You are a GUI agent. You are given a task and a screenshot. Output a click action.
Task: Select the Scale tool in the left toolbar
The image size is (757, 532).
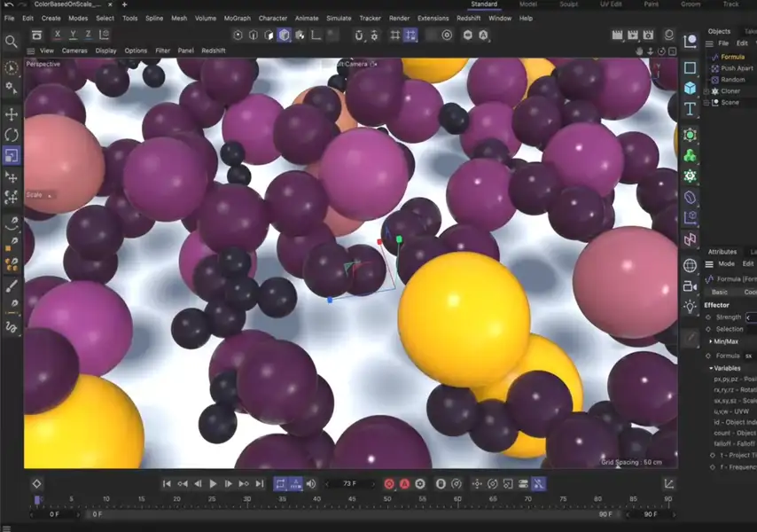click(12, 155)
